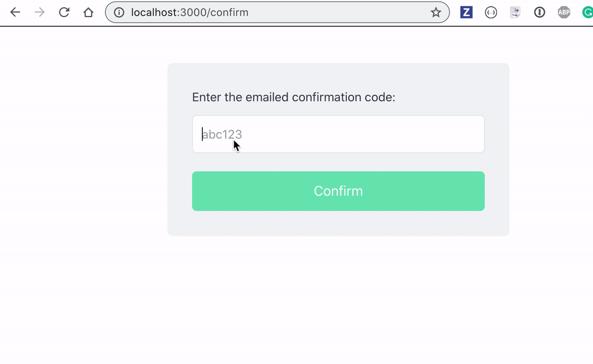View site information for localhost
The image size is (593, 364).
119,12
